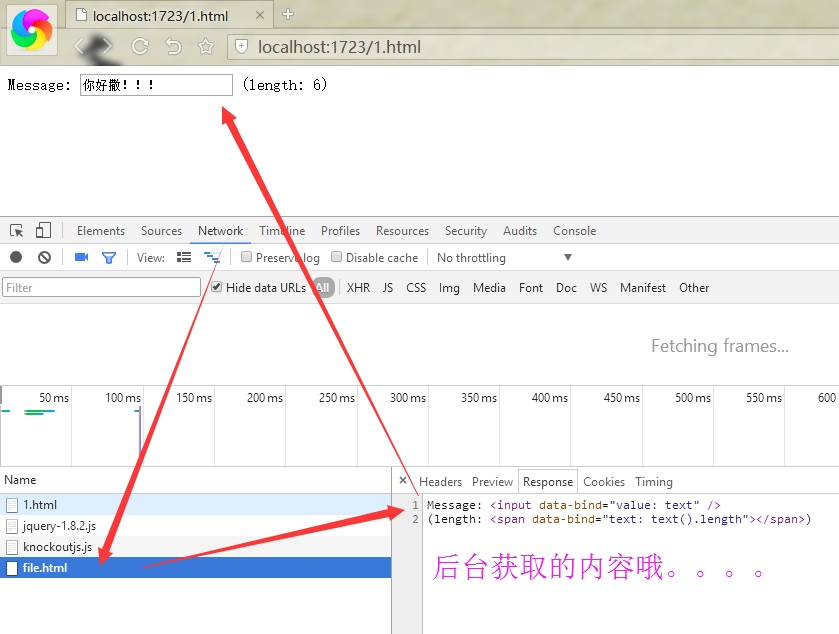Filter requests by Media
This screenshot has width=839, height=634.
(x=489, y=288)
